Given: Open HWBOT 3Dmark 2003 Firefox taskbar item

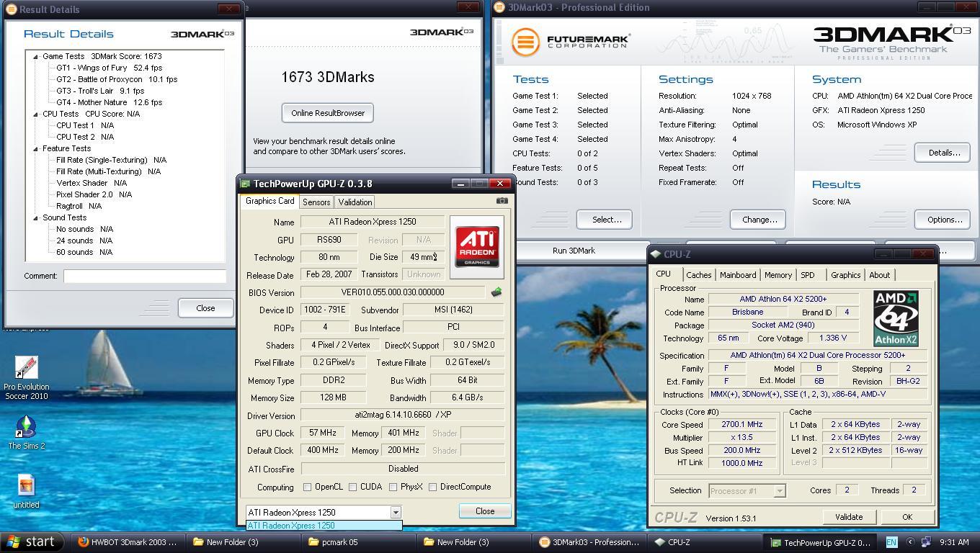Looking at the screenshot, I should (128, 542).
